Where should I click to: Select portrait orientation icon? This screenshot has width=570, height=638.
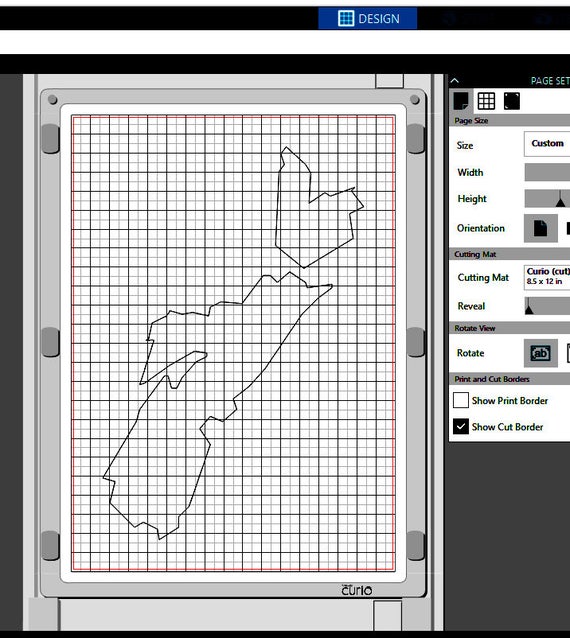(540, 228)
